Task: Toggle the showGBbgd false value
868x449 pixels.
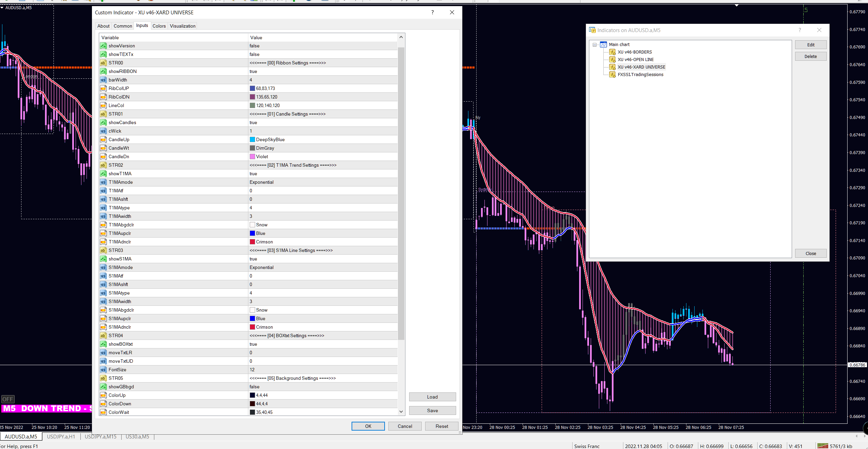Action: point(254,387)
